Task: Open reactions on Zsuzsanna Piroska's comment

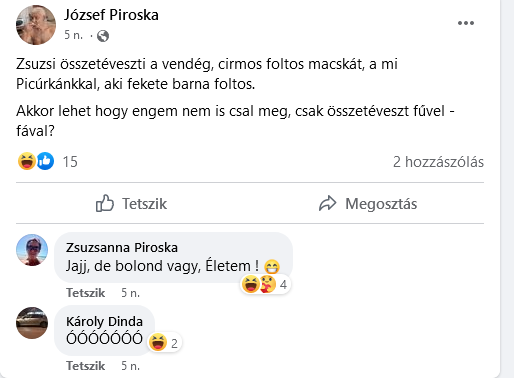Action: point(265,285)
